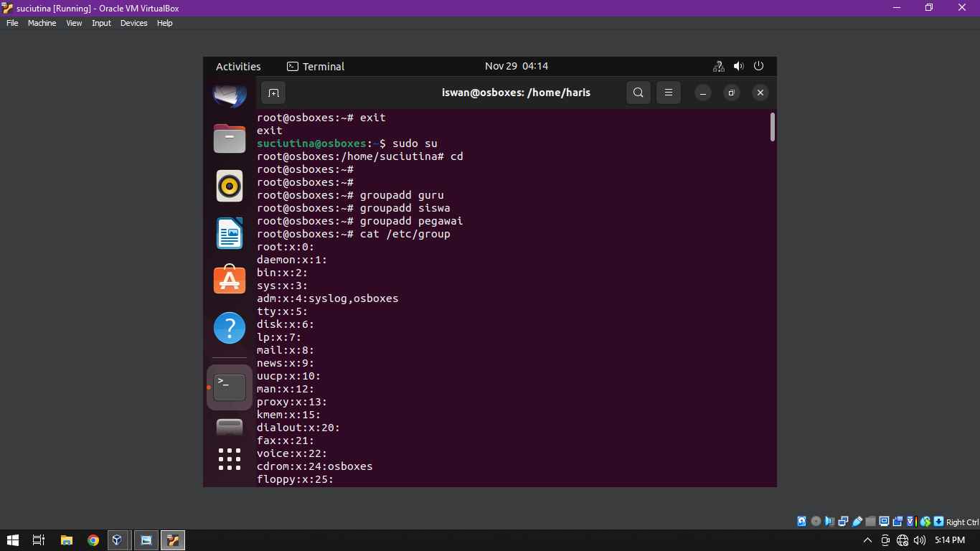Open Task View on the taskbar
This screenshot has width=980, height=551.
(39, 540)
